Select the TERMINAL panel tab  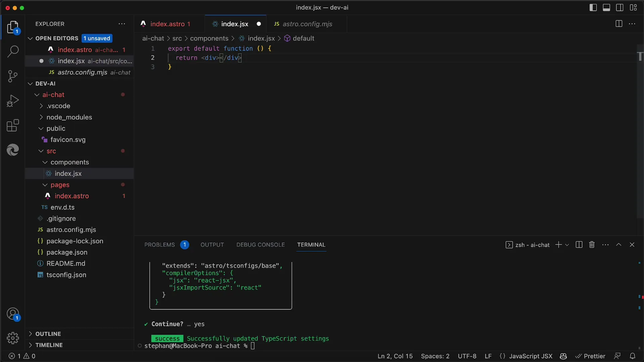(x=311, y=245)
